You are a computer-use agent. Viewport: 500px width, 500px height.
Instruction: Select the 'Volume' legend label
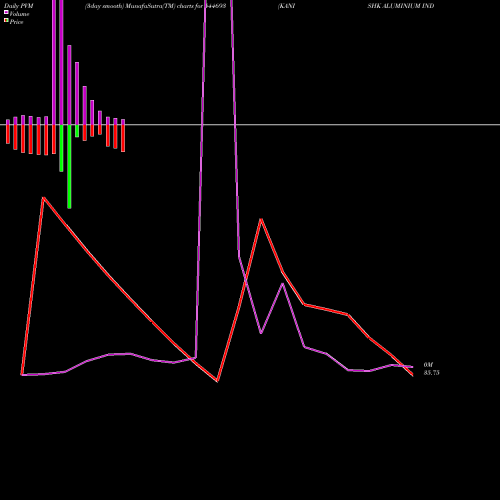pyautogui.click(x=19, y=14)
